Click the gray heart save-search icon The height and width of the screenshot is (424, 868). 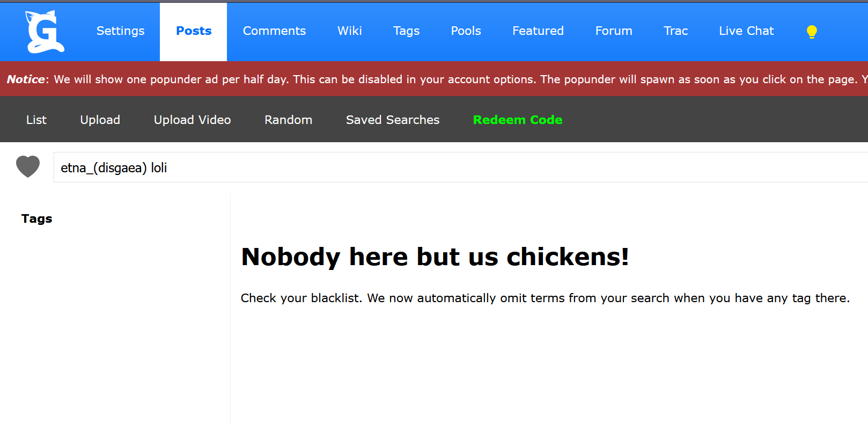tap(28, 166)
